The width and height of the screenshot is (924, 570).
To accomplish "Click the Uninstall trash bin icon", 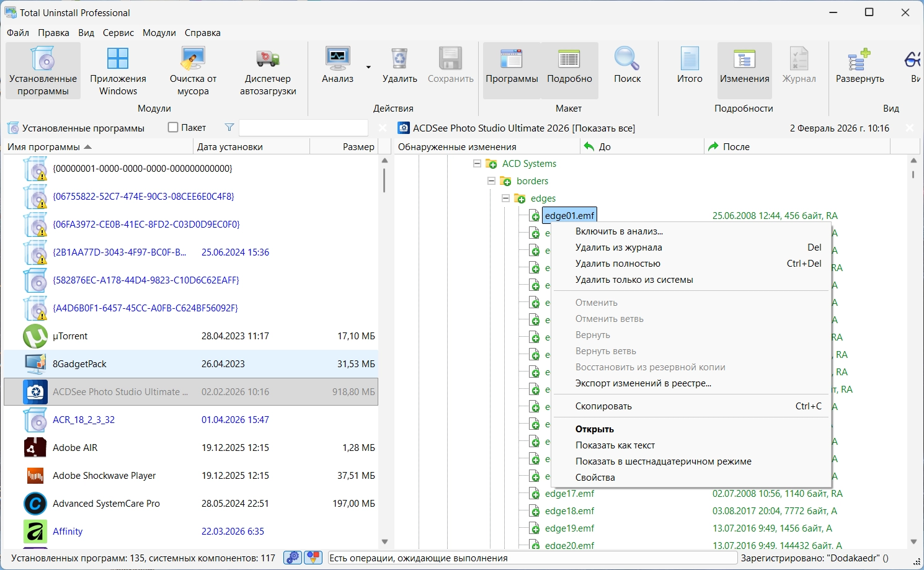I will 399,60.
